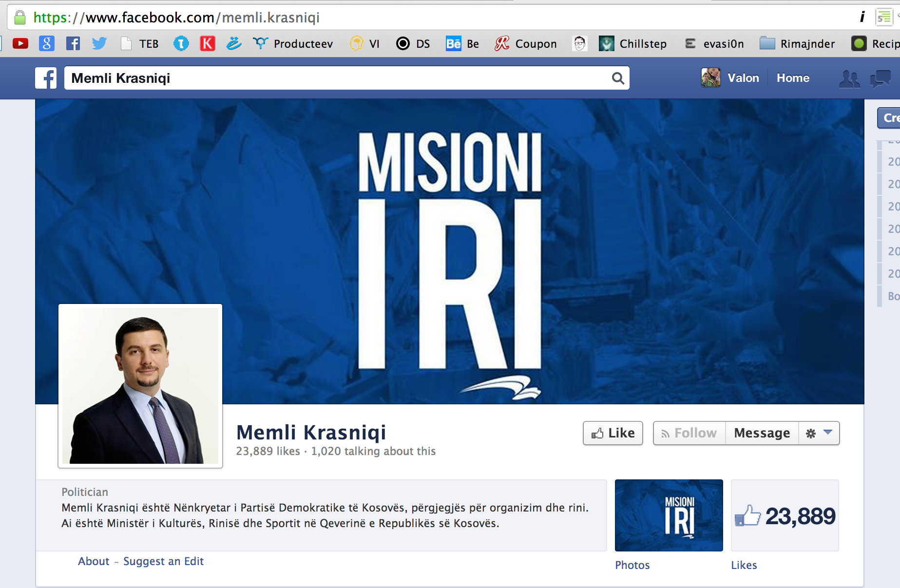The image size is (900, 588).
Task: Open the messages chat icon
Action: 881,78
